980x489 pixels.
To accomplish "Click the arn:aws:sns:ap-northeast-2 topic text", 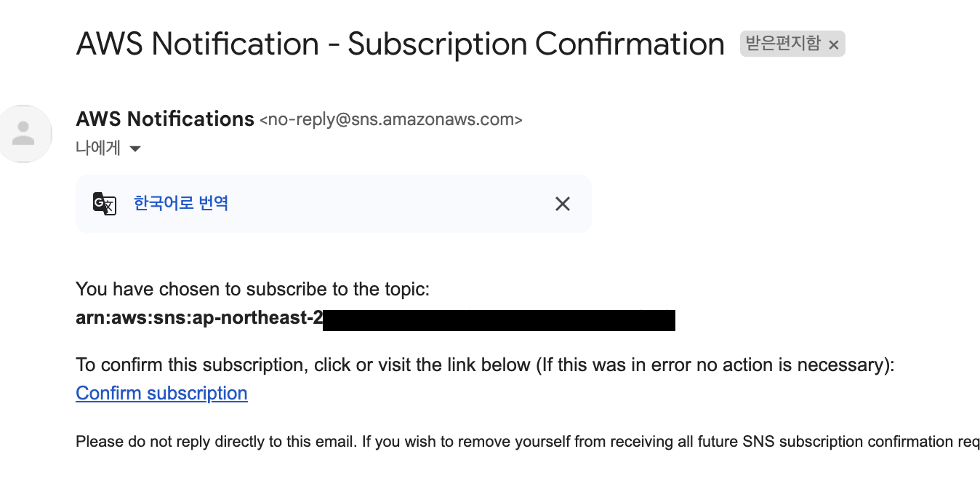I will tap(199, 319).
